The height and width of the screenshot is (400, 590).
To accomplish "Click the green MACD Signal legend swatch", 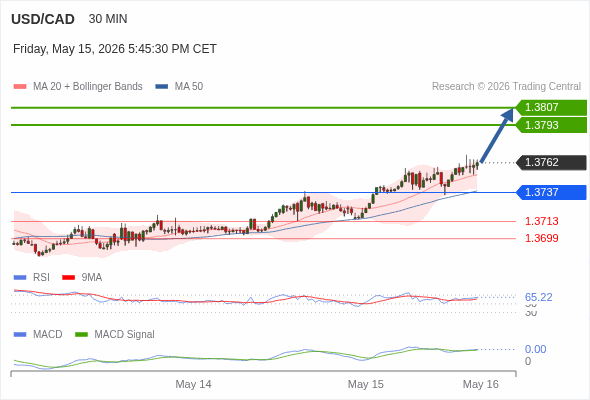I will coord(81,335).
